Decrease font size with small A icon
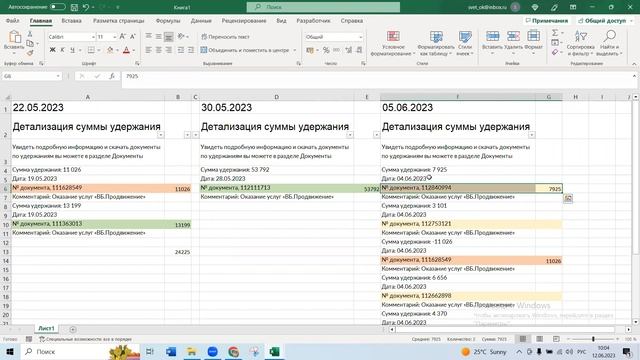The width and height of the screenshot is (640, 360). pyautogui.click(x=133, y=37)
